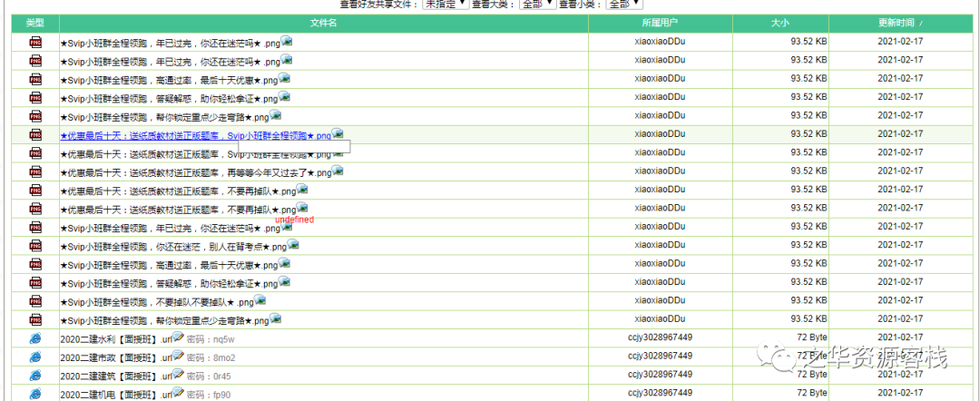980x401 pixels.
Task: Click the preview icon after '别人在背考点★.png'
Action: coord(292,245)
